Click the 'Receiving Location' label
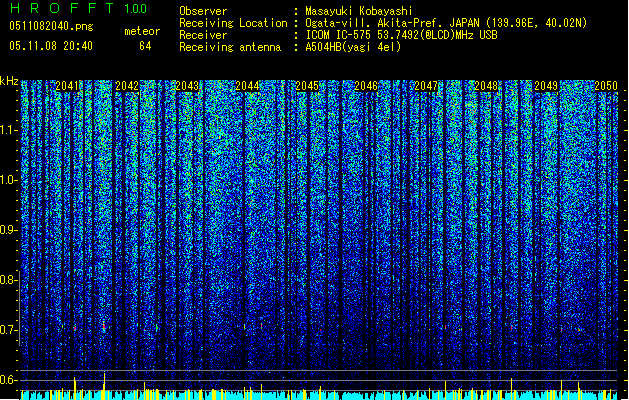Screen dimensions: 629x400 [233, 23]
